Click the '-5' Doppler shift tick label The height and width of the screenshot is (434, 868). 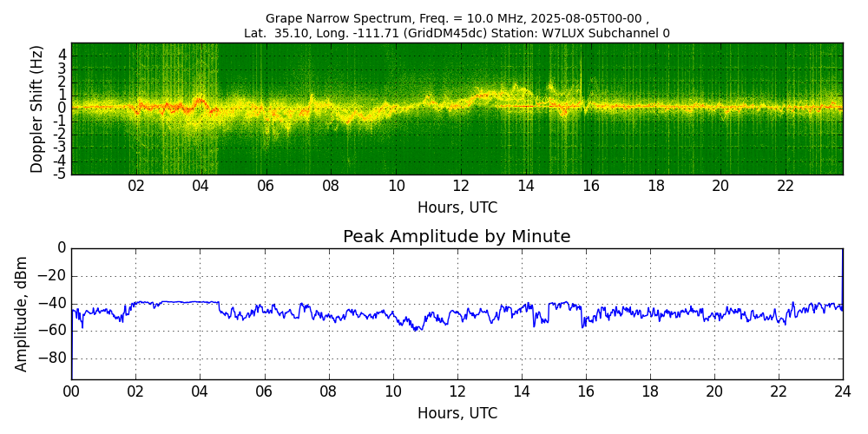point(61,173)
